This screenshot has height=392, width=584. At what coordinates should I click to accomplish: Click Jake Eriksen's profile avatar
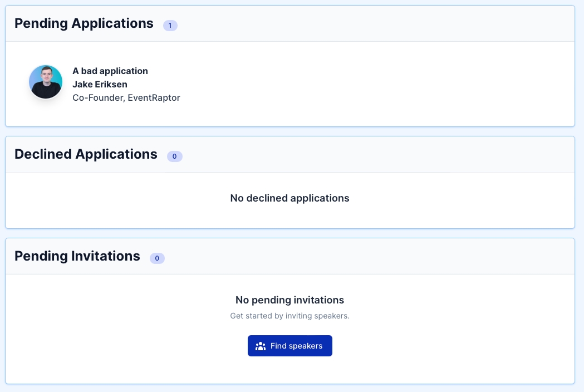click(46, 82)
